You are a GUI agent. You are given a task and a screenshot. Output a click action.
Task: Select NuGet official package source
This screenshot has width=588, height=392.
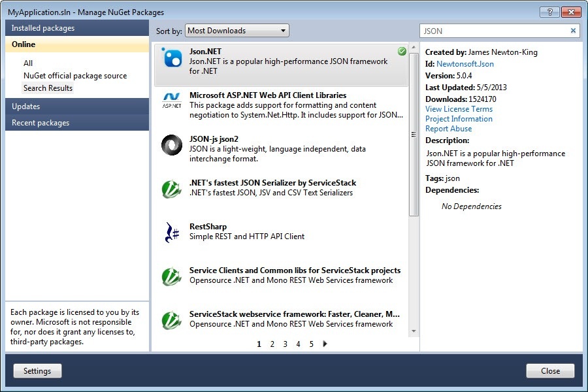[x=75, y=76]
